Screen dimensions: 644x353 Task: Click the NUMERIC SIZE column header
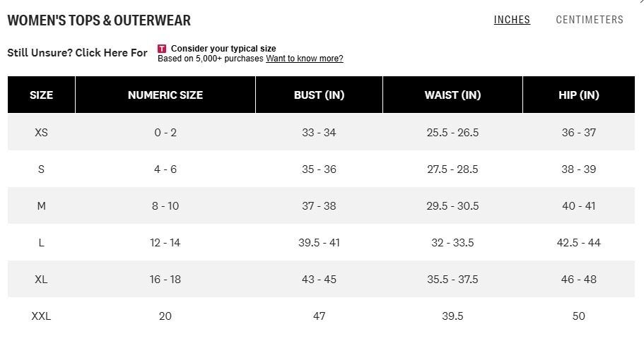(x=165, y=95)
